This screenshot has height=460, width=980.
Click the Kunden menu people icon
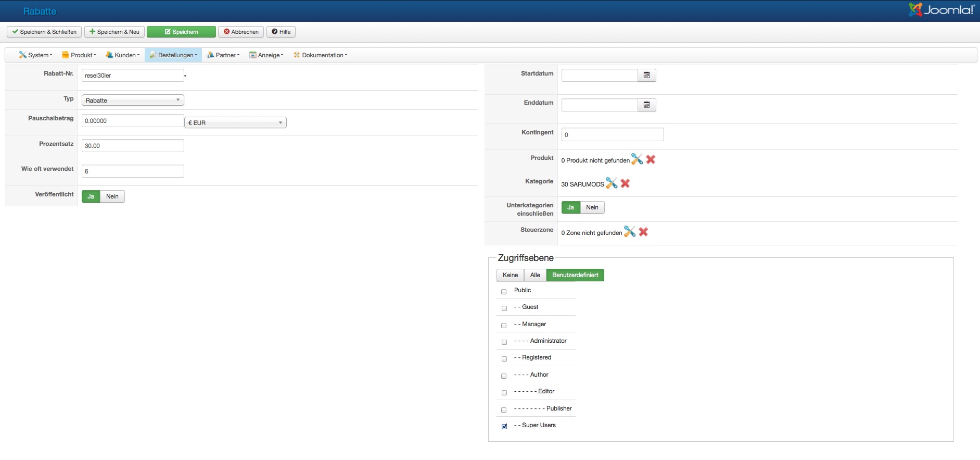click(109, 55)
